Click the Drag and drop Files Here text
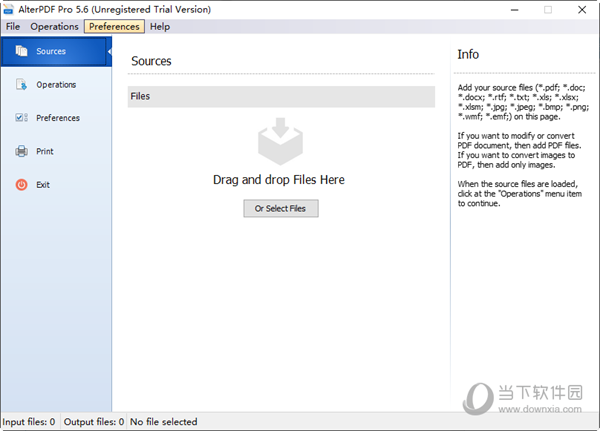This screenshot has width=600, height=431. pyautogui.click(x=279, y=180)
